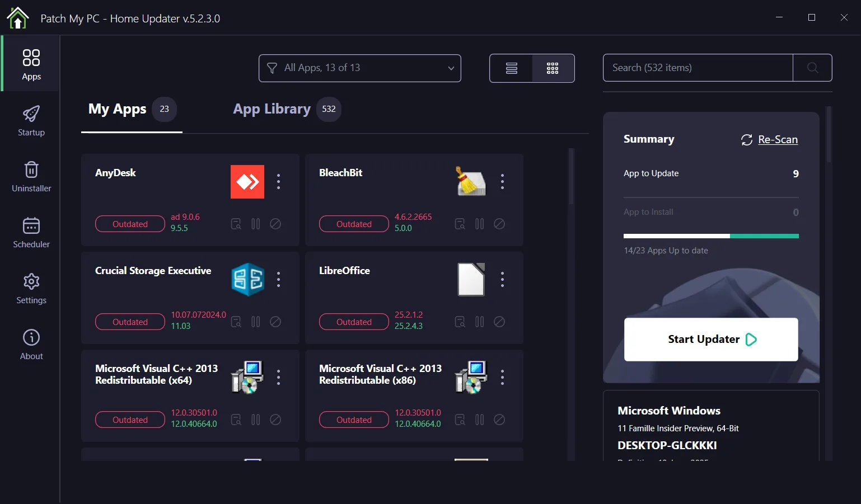Switch to the App Library tab

272,109
